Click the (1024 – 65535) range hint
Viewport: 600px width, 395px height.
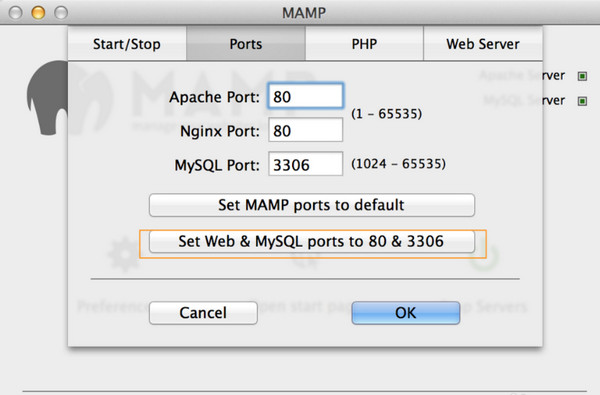pos(398,164)
